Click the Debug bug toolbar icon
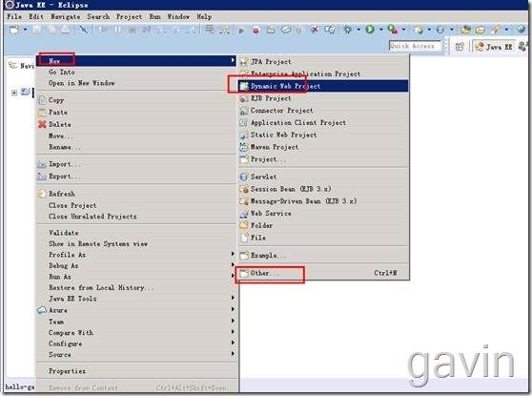 [347, 30]
